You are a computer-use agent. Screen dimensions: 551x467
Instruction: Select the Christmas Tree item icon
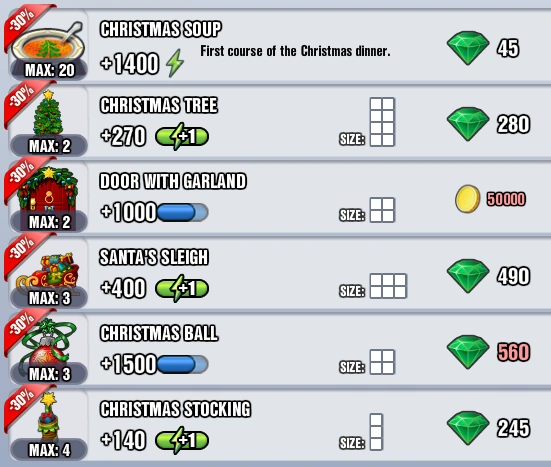(48, 113)
